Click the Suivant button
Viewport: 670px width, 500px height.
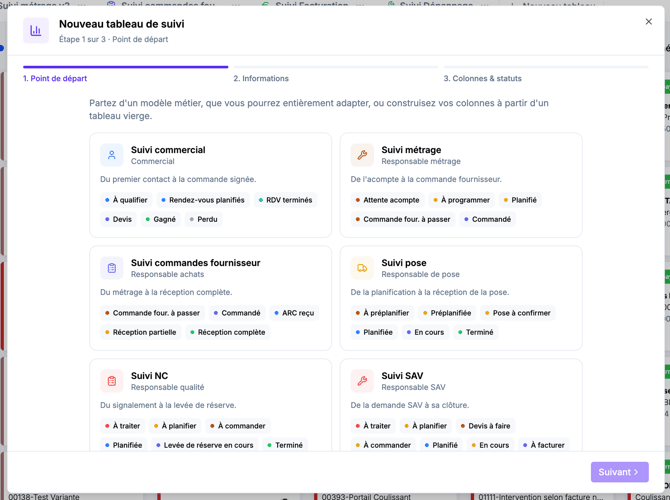(620, 472)
